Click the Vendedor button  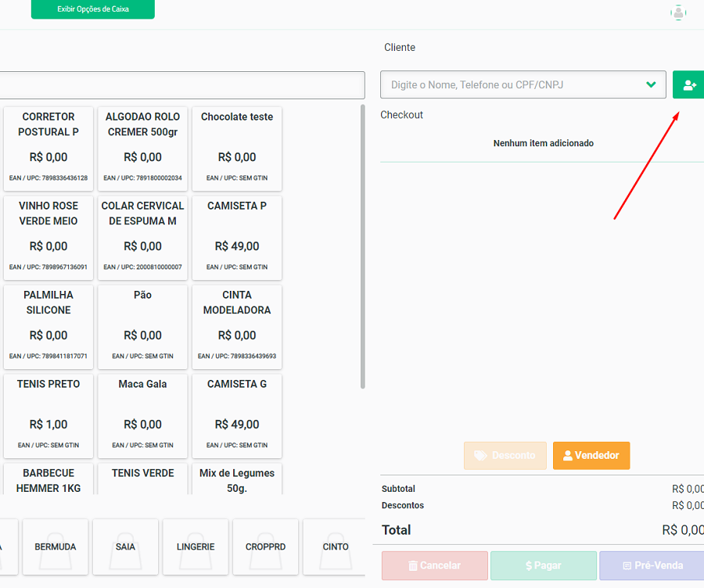(591, 456)
